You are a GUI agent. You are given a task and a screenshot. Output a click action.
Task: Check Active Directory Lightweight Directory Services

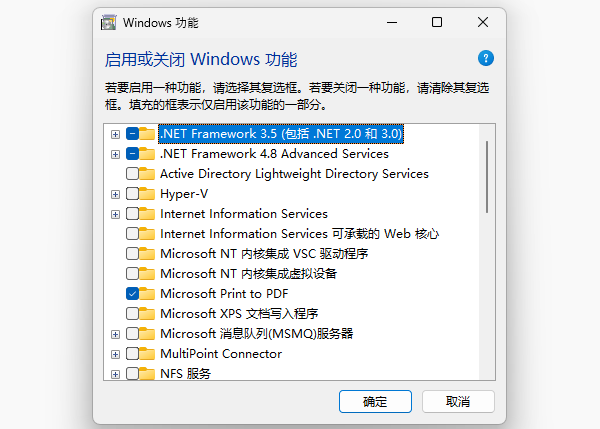coord(132,174)
